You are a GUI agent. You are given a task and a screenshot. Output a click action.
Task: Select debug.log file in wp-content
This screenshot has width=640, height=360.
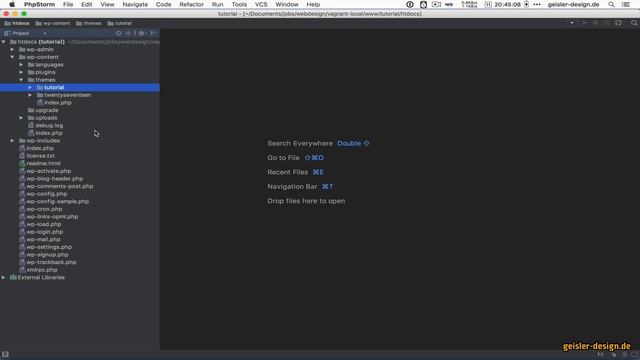click(x=49, y=126)
